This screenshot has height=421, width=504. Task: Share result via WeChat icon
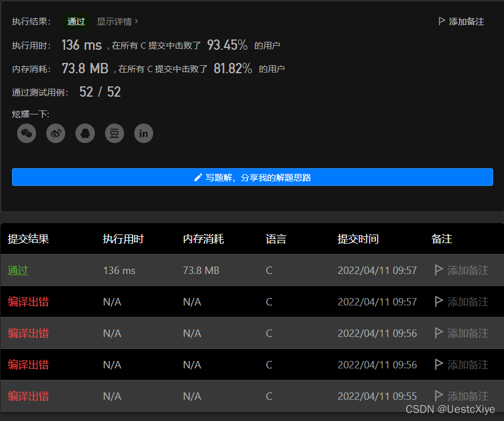pos(26,133)
